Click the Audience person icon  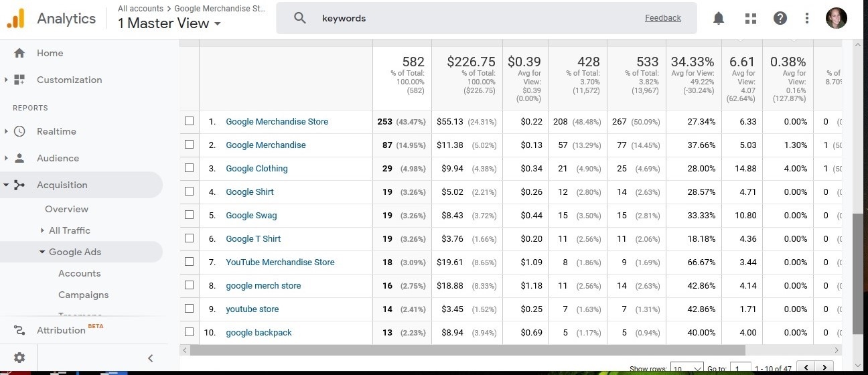[19, 158]
